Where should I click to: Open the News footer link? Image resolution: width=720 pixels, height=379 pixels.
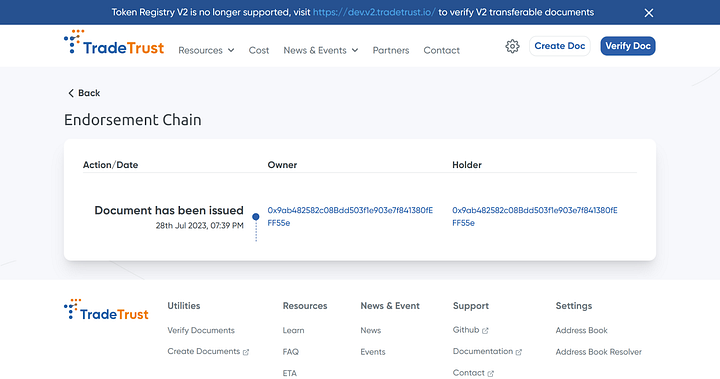371,330
